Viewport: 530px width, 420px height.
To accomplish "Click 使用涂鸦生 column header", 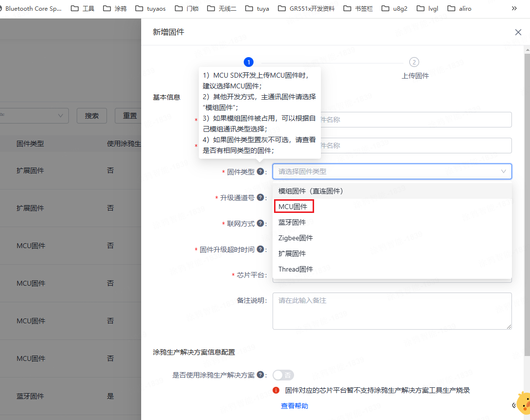I will pyautogui.click(x=124, y=144).
